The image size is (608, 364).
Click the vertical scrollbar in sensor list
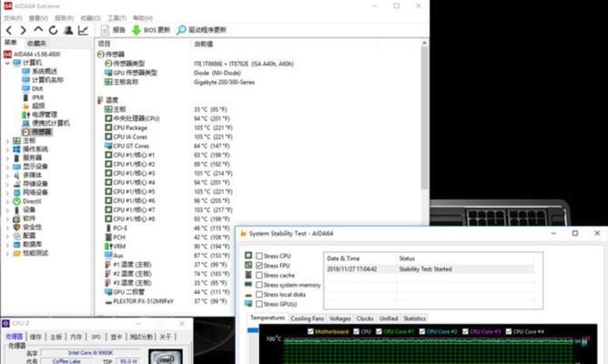point(424,118)
